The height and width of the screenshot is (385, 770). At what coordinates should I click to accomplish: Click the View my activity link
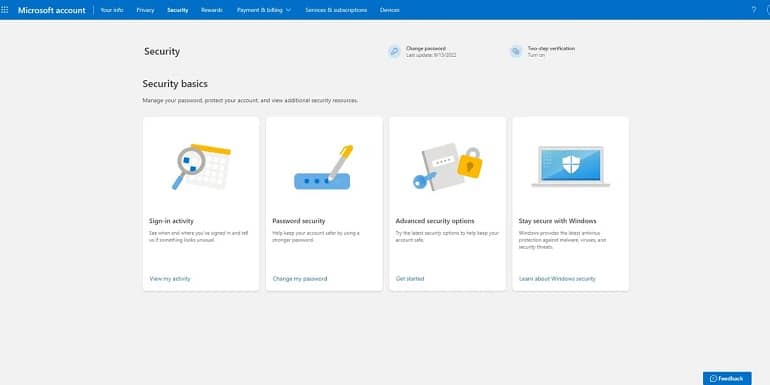[x=170, y=278]
